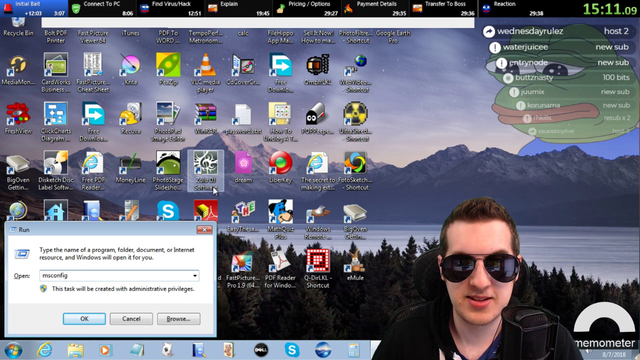Open the Solitaire card icon on taskbar
Screen dimensions: 640x360
(x=167, y=350)
